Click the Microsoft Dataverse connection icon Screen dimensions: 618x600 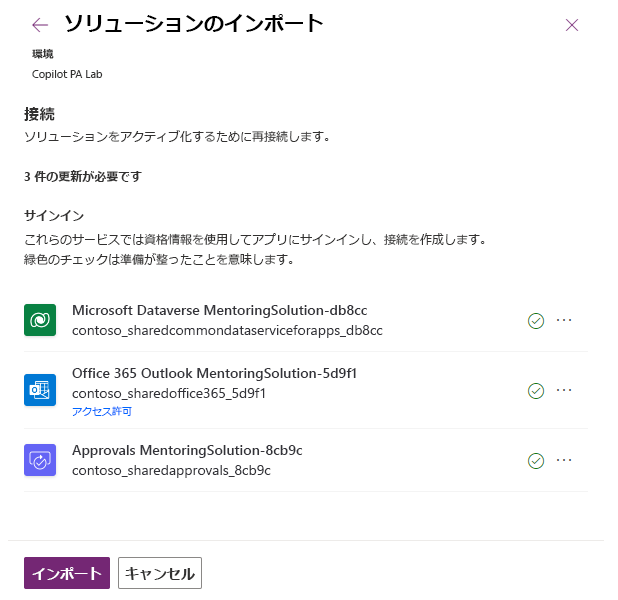pyautogui.click(x=40, y=320)
